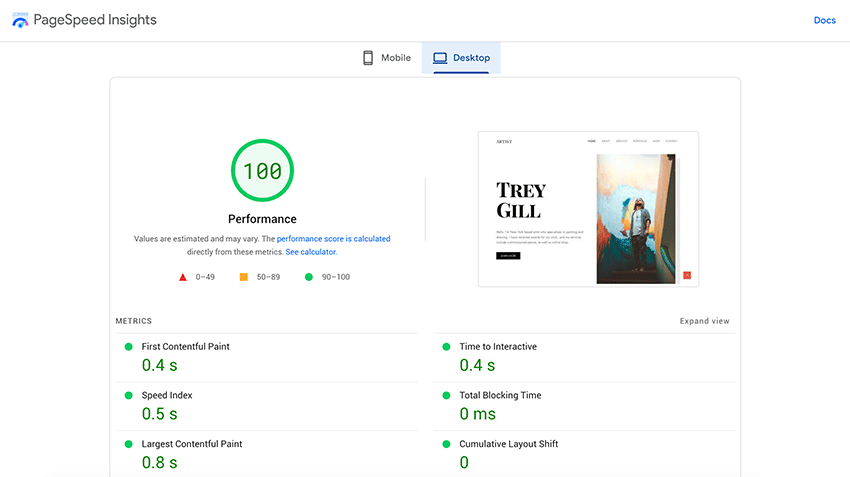Image resolution: width=850 pixels, height=477 pixels.
Task: Click the mobile phone icon
Action: [x=368, y=57]
